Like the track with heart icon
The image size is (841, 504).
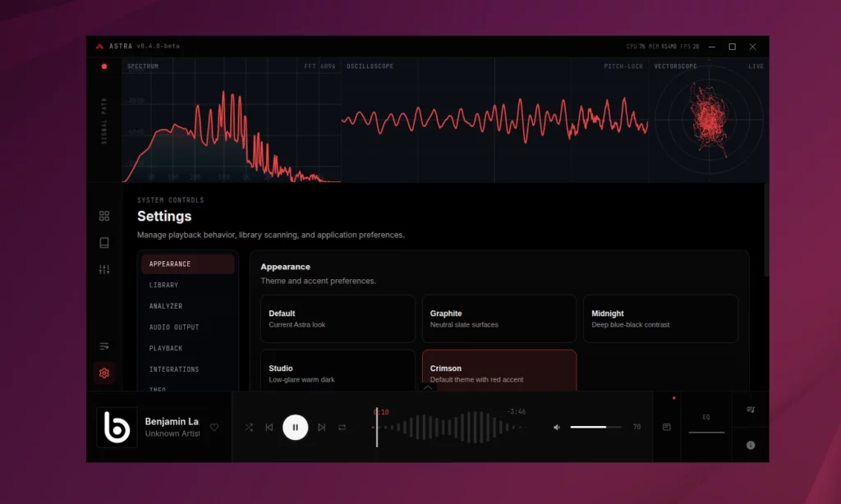(x=214, y=427)
